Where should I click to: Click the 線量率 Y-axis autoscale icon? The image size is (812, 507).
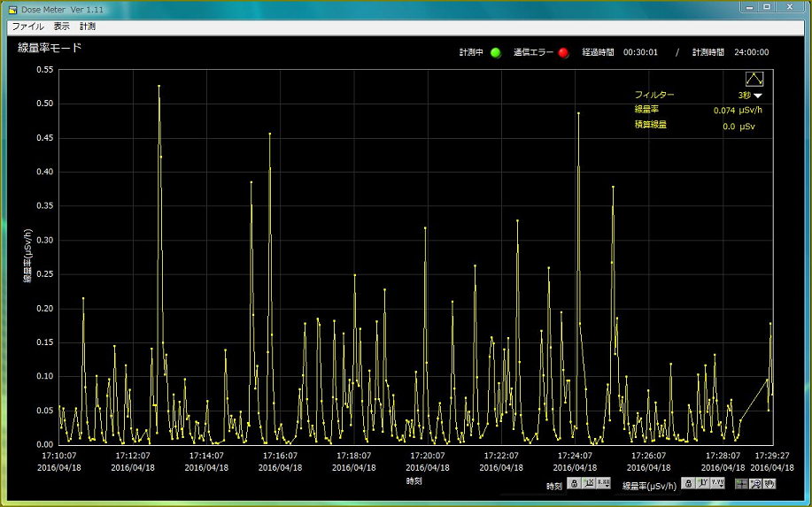click(x=701, y=483)
